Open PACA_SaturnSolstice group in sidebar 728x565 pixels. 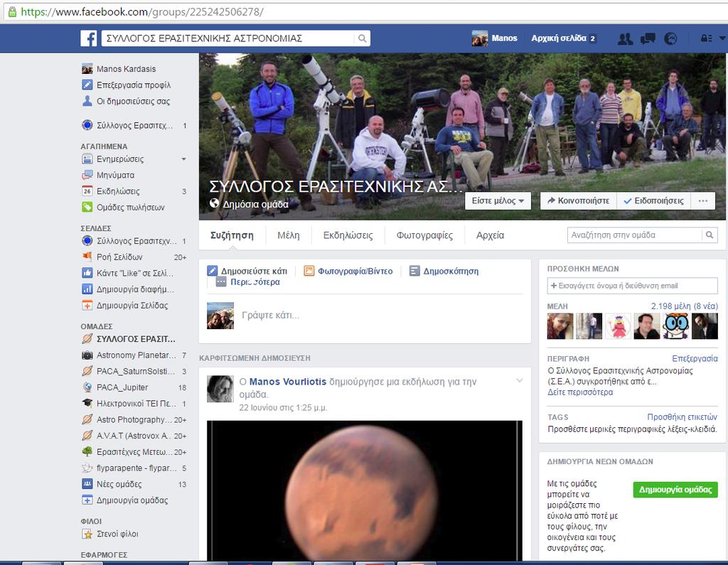tap(134, 372)
